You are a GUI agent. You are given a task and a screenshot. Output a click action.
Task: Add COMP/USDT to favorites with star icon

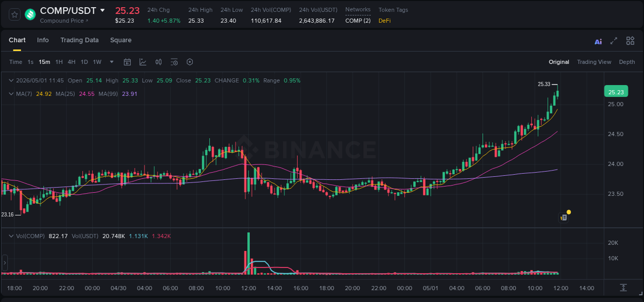14,14
